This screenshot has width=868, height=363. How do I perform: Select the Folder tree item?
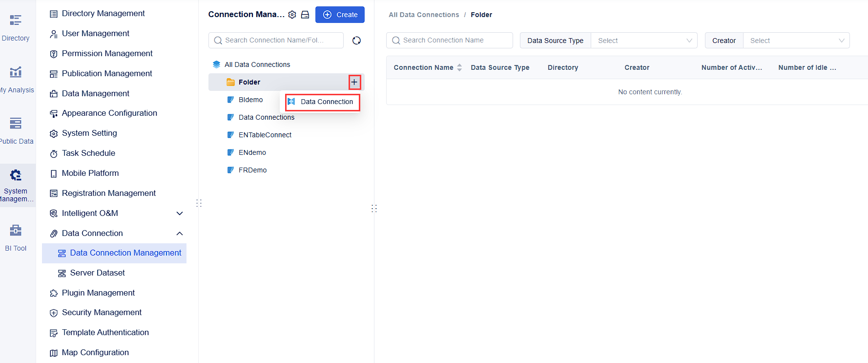point(286,82)
